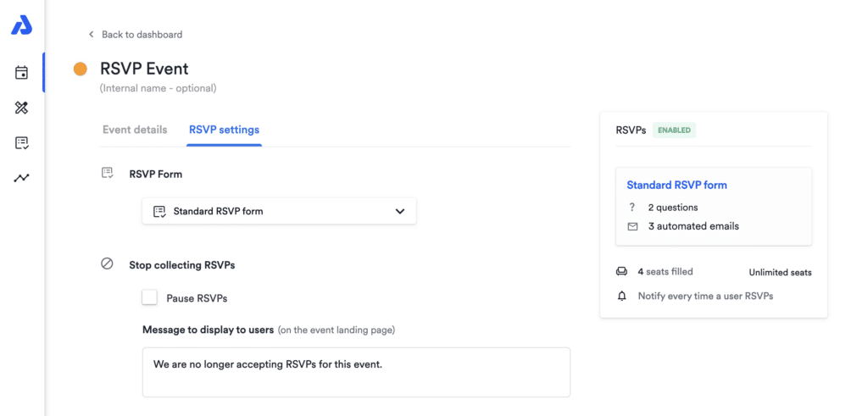Click the Stop collecting RSVPs heading

[182, 265]
